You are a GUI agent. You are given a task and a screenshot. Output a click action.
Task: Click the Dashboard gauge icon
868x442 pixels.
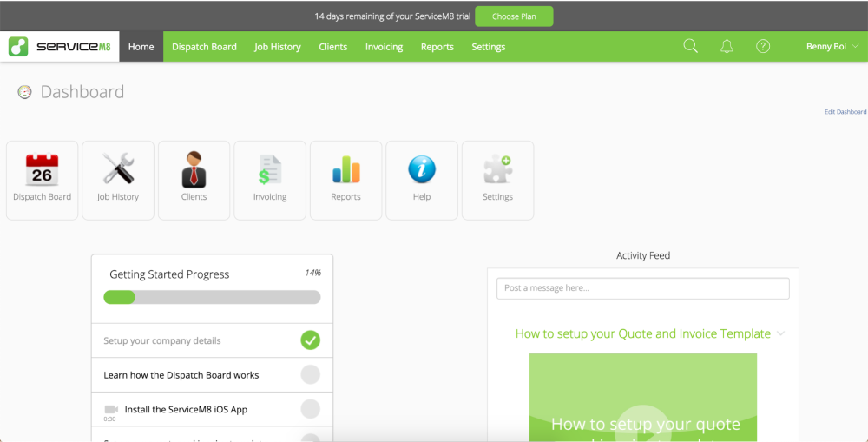[x=24, y=92]
